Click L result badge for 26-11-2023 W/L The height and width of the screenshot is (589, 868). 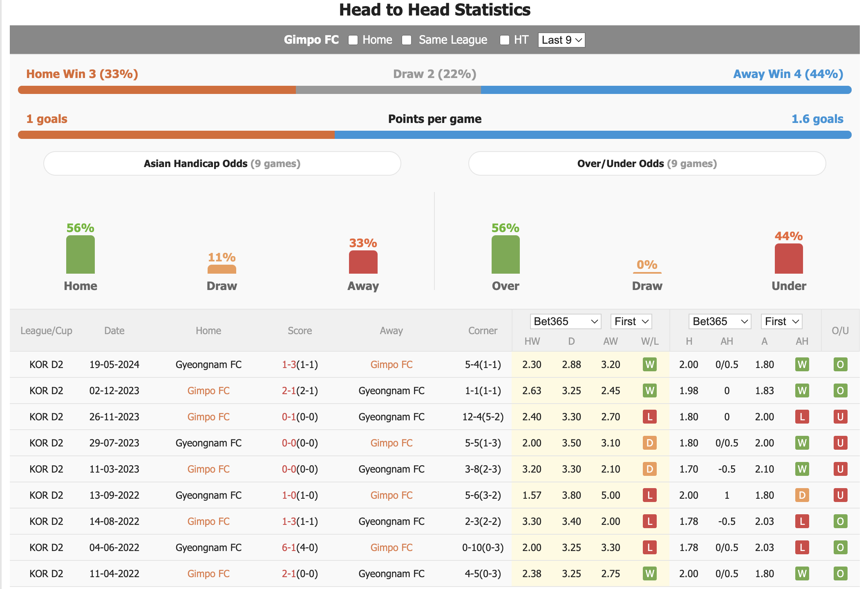click(x=650, y=417)
